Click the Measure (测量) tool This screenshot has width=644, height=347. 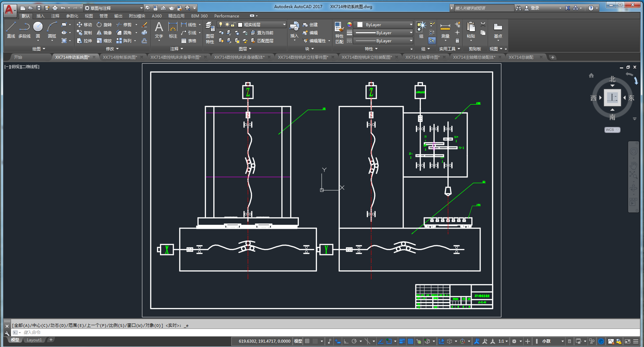click(445, 30)
